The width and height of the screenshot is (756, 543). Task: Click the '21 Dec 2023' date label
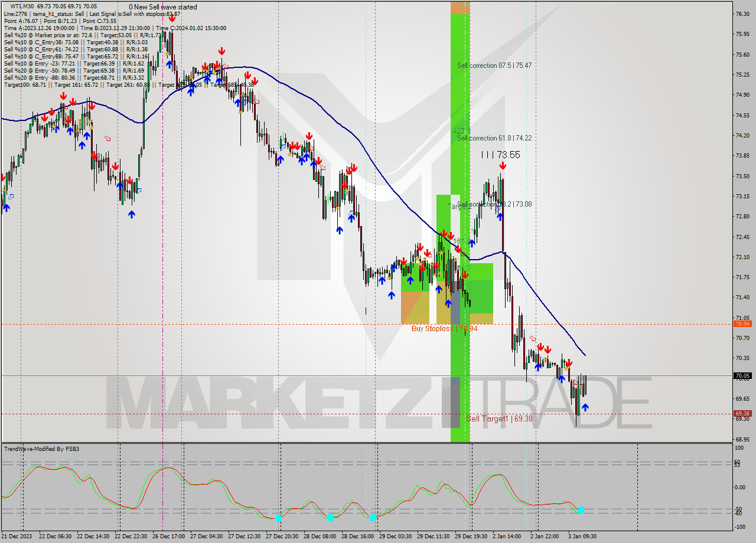(x=18, y=537)
